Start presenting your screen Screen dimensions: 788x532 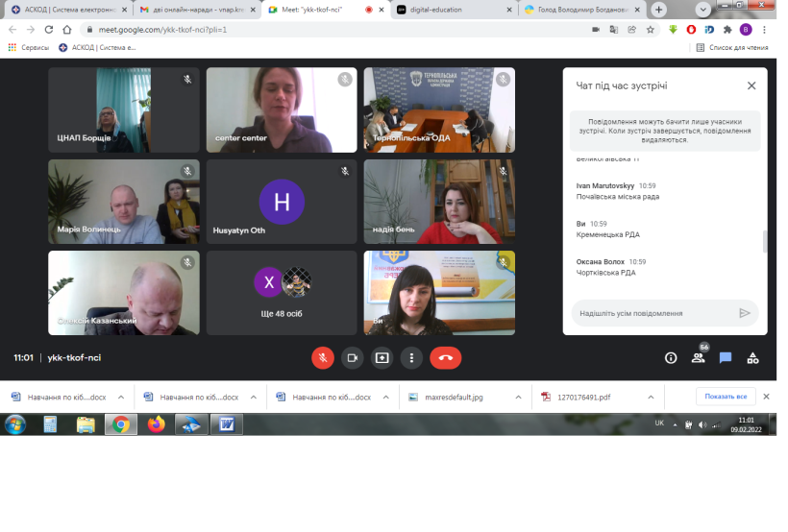(x=382, y=358)
